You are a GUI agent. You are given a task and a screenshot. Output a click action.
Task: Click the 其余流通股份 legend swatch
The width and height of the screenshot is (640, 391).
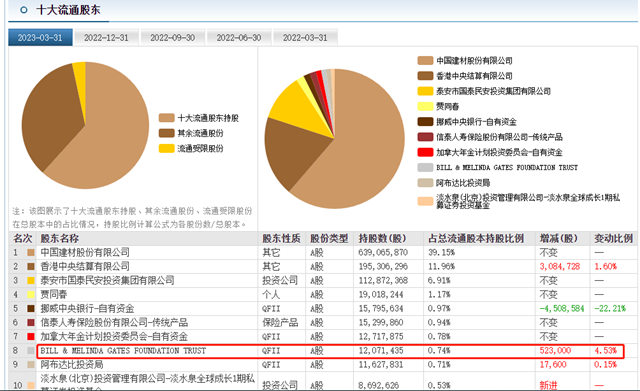167,133
